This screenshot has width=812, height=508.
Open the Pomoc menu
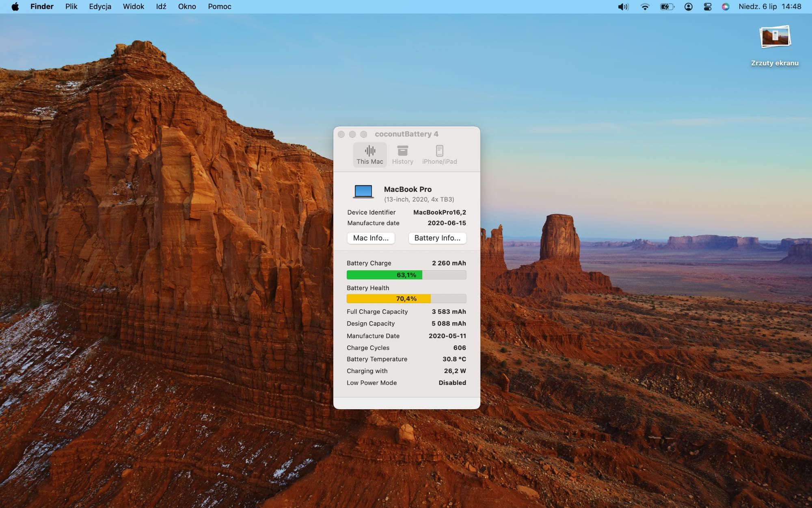click(220, 7)
